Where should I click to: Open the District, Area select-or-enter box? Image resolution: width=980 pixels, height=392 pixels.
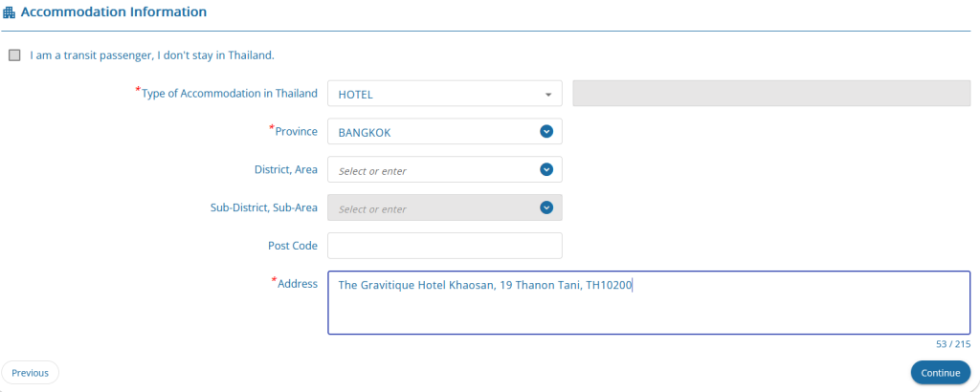pyautogui.click(x=445, y=170)
